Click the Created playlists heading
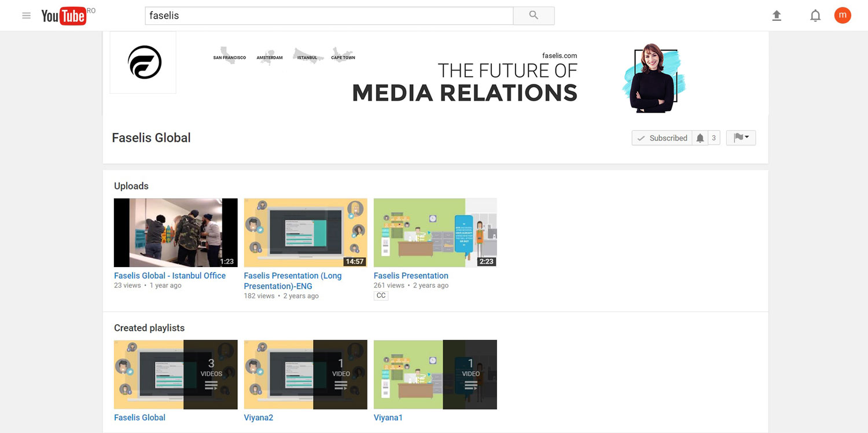This screenshot has height=433, width=868. 149,328
